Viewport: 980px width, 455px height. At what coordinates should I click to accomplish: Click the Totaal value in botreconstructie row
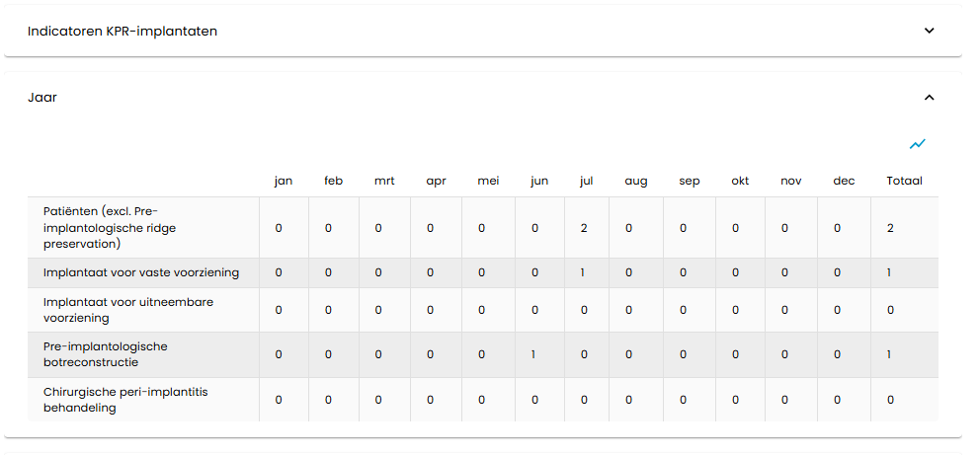(889, 354)
